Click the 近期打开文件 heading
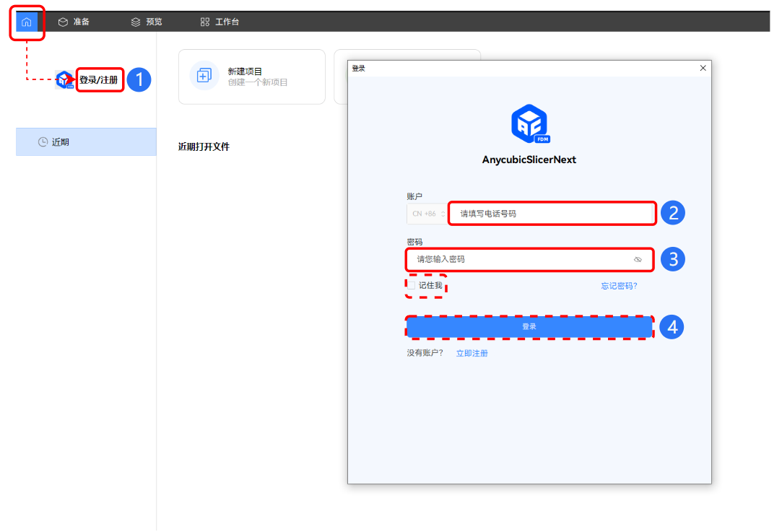The width and height of the screenshot is (782, 532). pos(204,147)
